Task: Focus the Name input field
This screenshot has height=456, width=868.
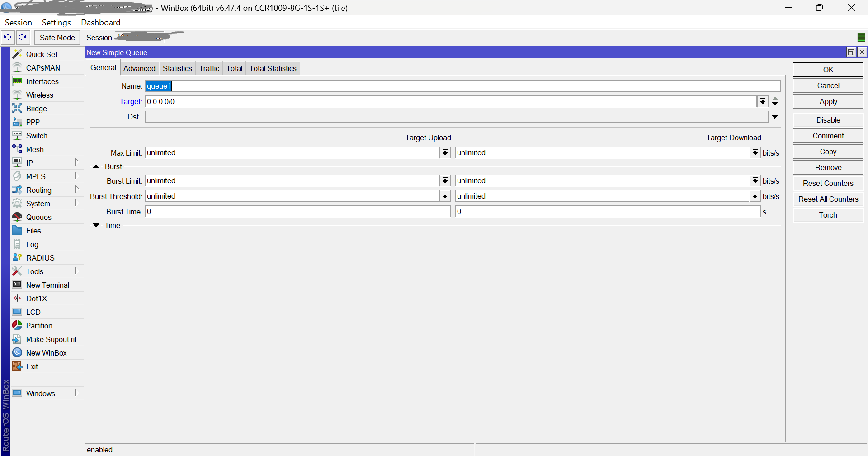Action: 463,86
